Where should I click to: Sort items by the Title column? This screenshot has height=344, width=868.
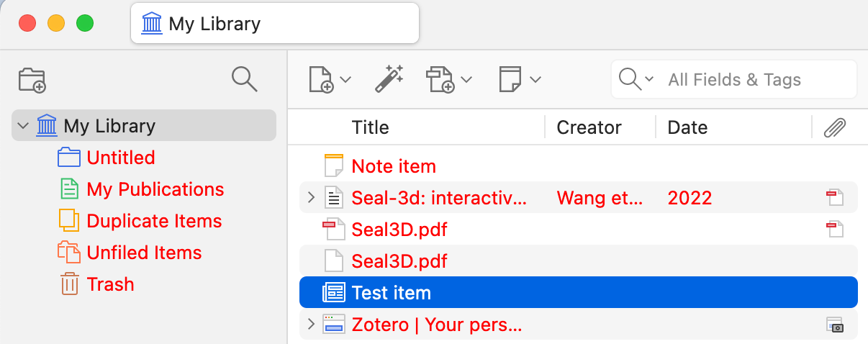click(370, 127)
